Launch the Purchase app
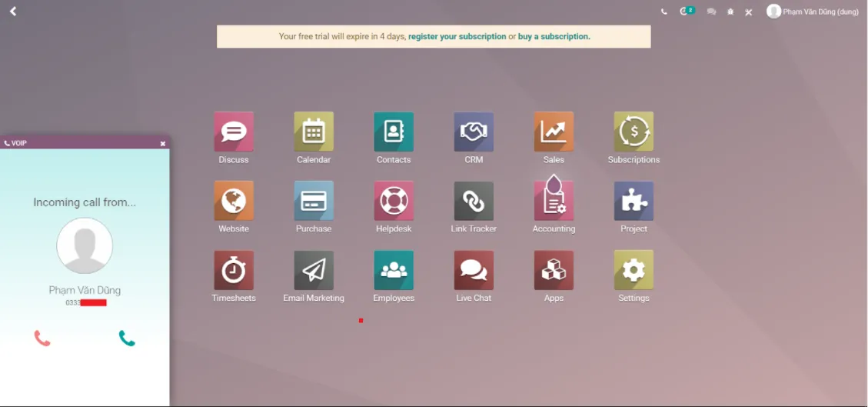The height and width of the screenshot is (407, 868). pyautogui.click(x=314, y=201)
